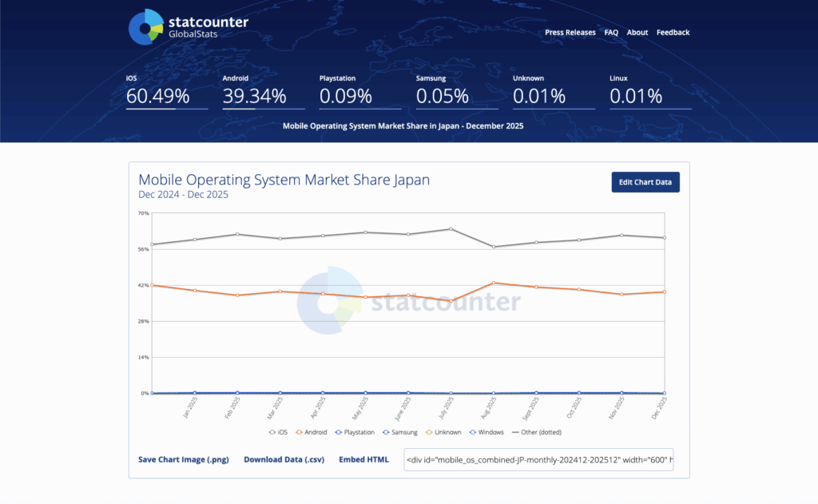This screenshot has height=504, width=818.
Task: Select the Unknown series legend marker
Action: pyautogui.click(x=430, y=432)
